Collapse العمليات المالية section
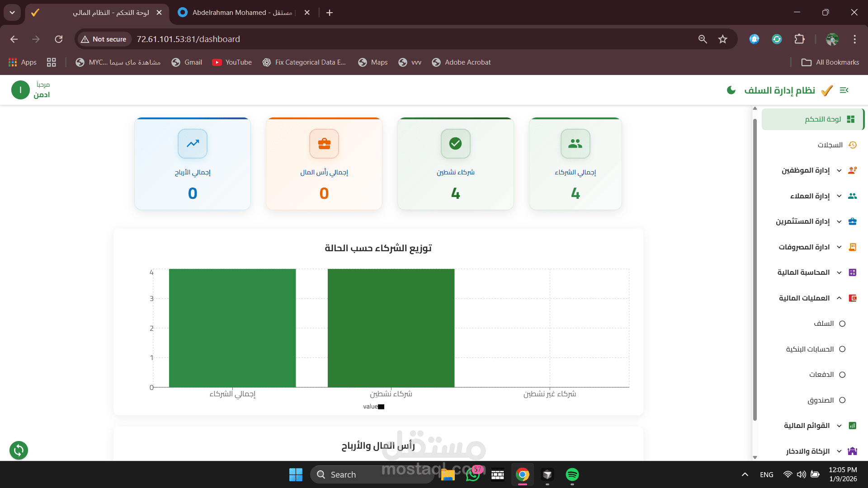This screenshot has height=488, width=868. pos(804,298)
